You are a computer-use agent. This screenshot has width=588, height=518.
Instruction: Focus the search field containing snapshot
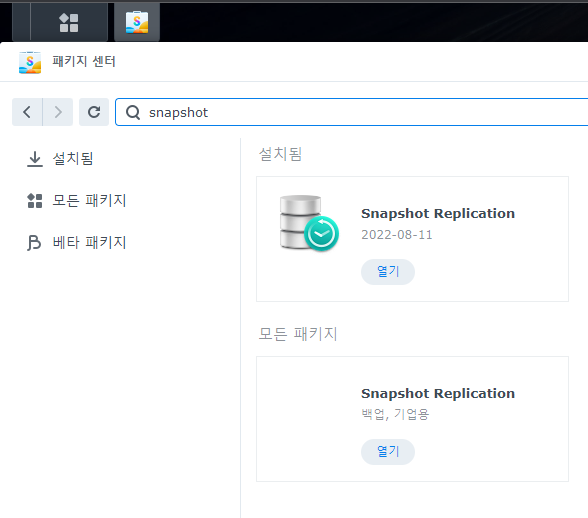(352, 112)
